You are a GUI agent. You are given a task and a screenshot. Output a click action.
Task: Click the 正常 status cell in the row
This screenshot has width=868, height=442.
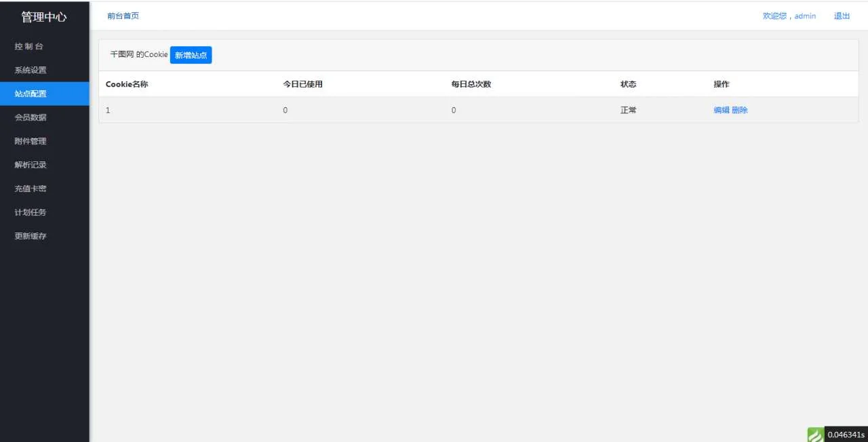[628, 110]
